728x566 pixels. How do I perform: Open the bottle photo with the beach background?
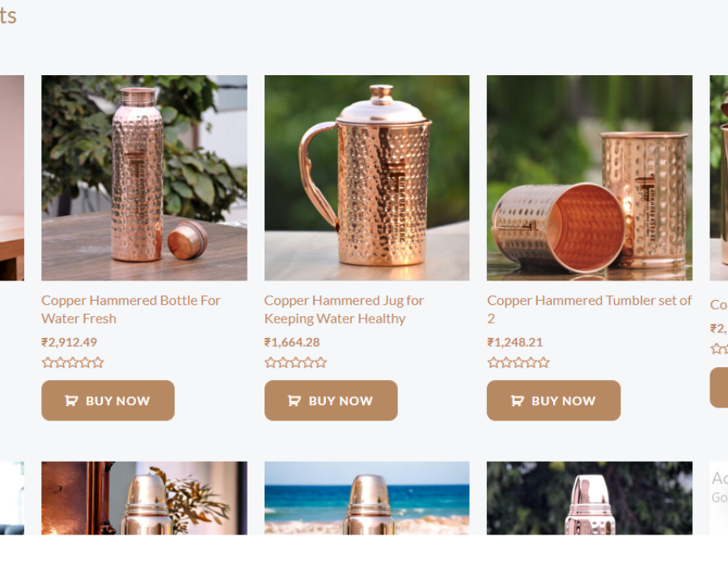coord(366,498)
